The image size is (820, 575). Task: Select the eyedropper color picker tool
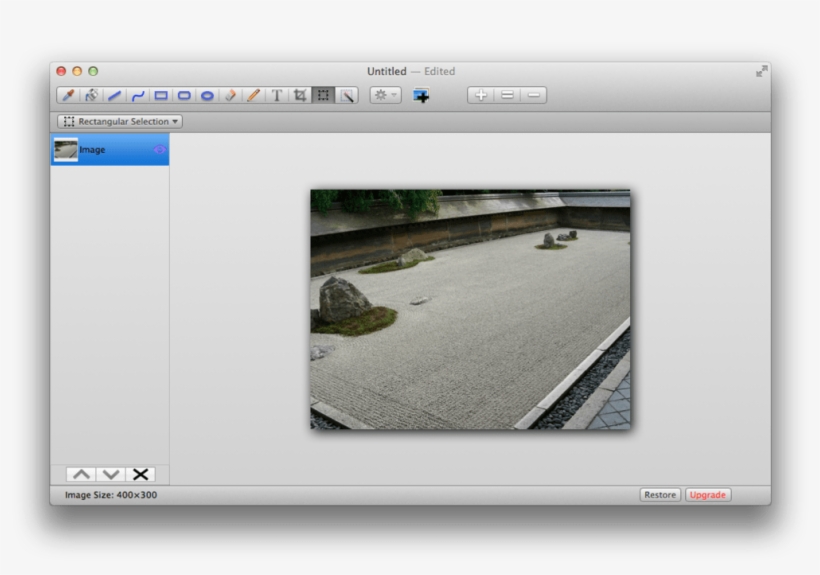coord(69,96)
